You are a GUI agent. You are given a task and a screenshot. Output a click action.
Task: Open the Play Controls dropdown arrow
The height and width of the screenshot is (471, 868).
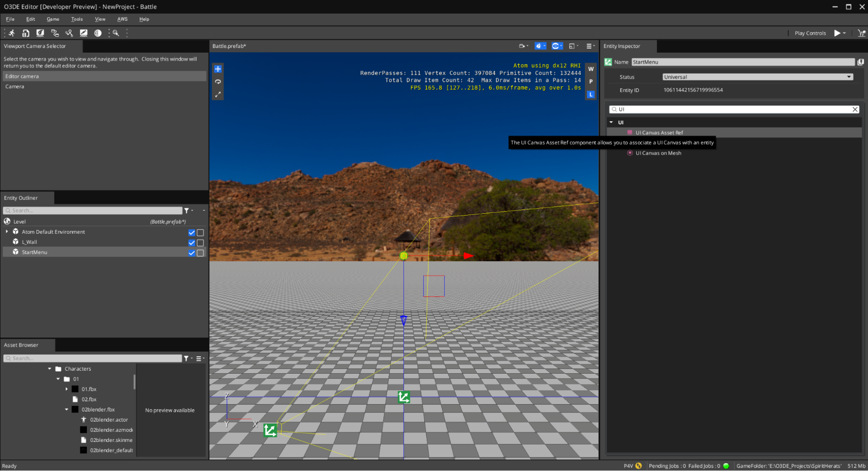pyautogui.click(x=844, y=33)
